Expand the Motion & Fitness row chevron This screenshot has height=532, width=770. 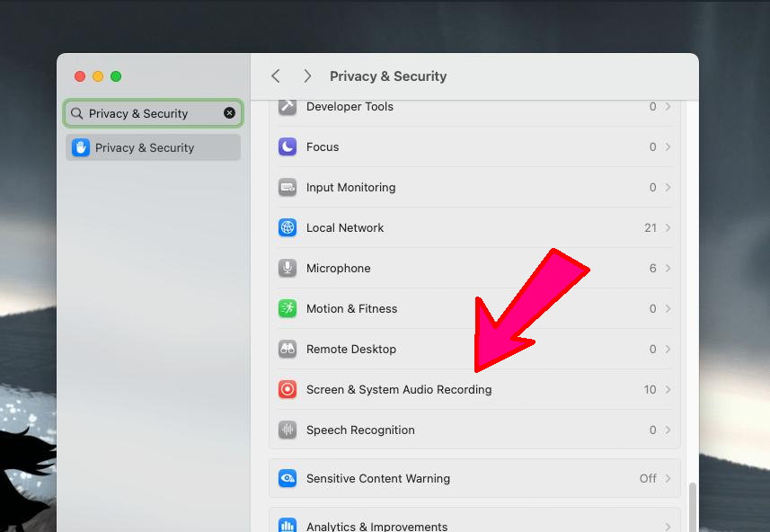[x=668, y=308]
